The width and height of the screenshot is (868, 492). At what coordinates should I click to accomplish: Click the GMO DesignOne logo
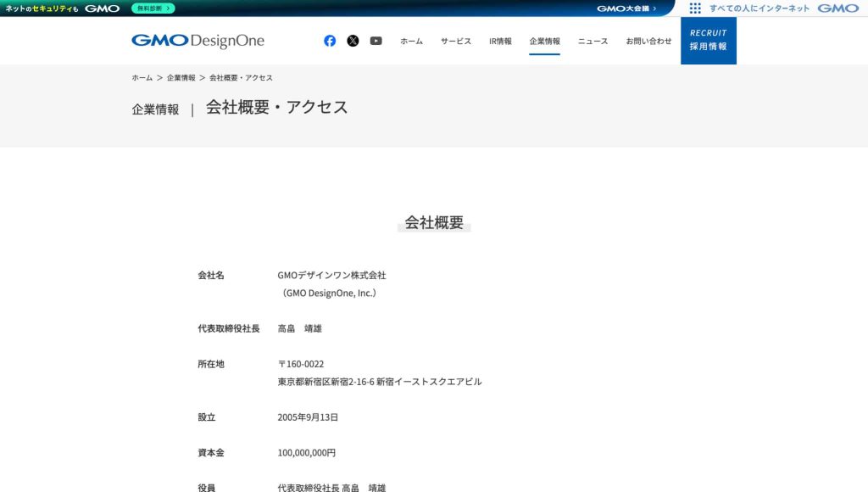198,41
